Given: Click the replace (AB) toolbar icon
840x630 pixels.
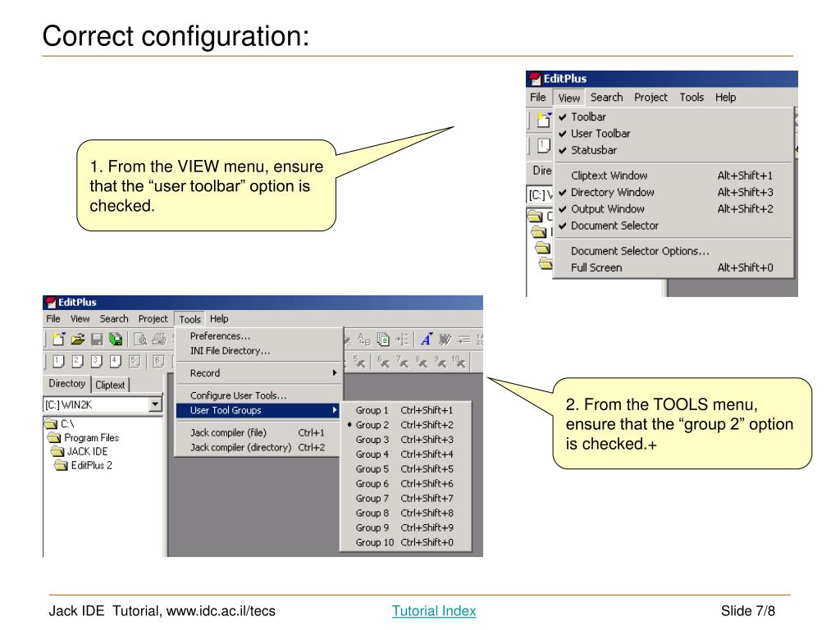Looking at the screenshot, I should (x=364, y=339).
